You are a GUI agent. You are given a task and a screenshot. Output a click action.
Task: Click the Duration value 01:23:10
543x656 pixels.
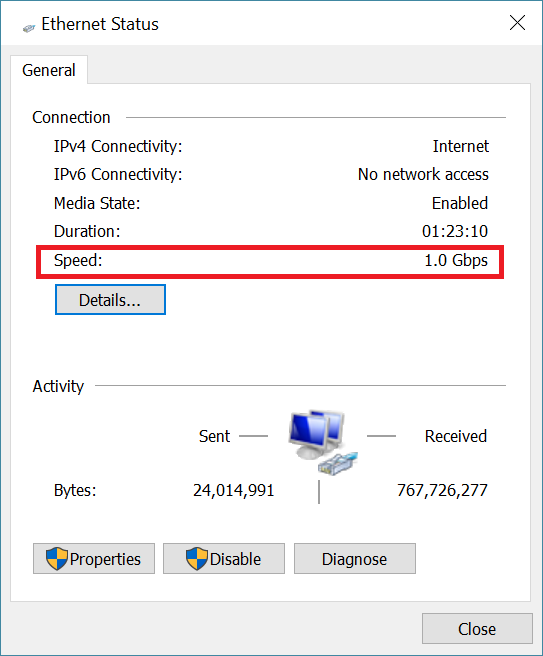[x=455, y=231]
